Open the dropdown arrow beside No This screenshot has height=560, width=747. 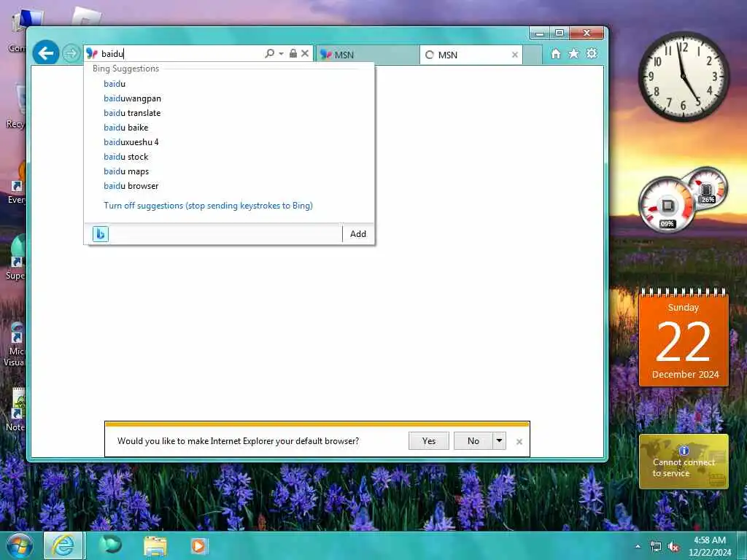pyautogui.click(x=499, y=441)
